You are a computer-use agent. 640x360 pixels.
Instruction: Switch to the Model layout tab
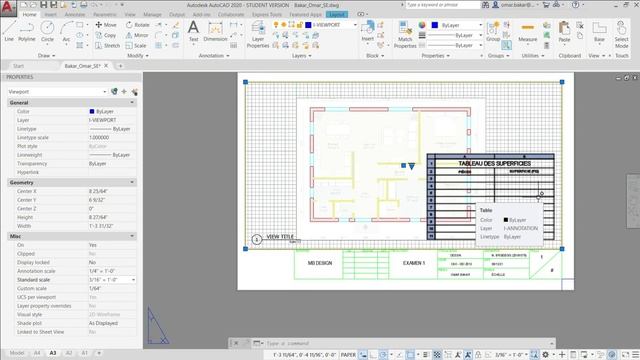click(x=17, y=353)
